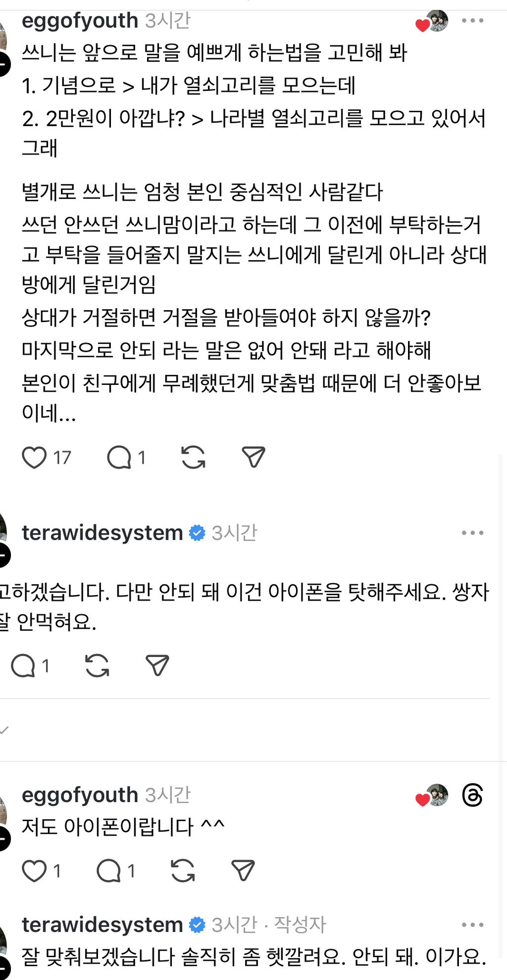The height and width of the screenshot is (980, 507).
Task: Click verified badge on the iPhone excuse reply
Action: pyautogui.click(x=197, y=533)
